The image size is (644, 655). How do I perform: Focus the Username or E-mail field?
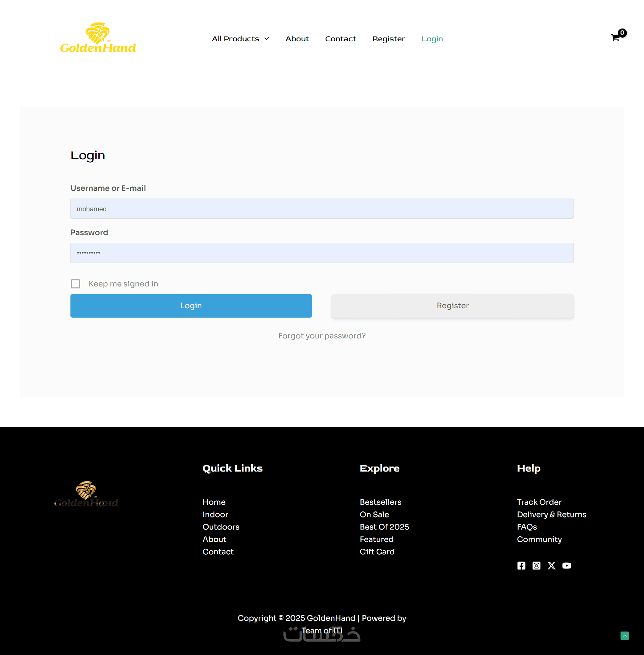[x=322, y=209]
